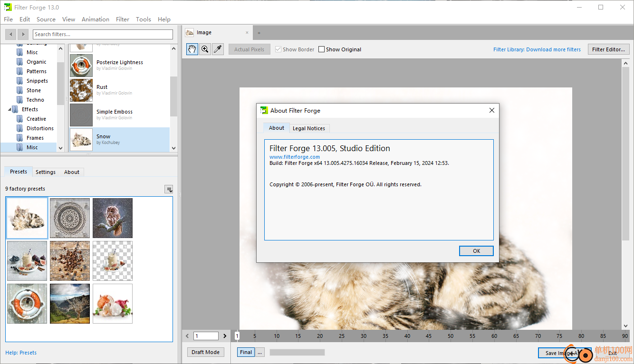Close the About Filter Forge dialog
The image size is (634, 364).
point(492,110)
